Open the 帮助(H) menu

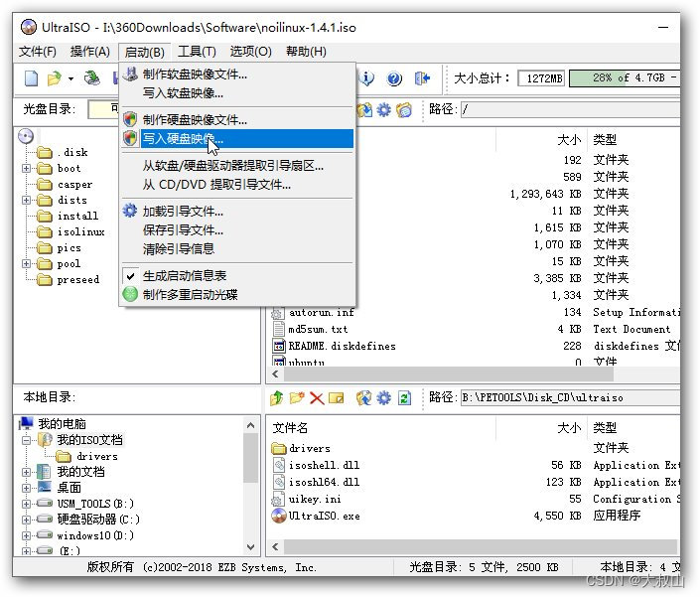(x=306, y=52)
